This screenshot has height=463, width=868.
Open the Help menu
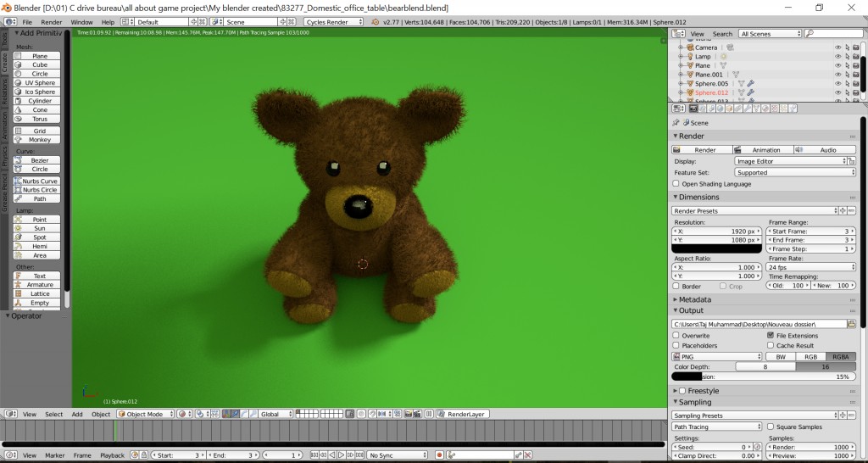(108, 22)
